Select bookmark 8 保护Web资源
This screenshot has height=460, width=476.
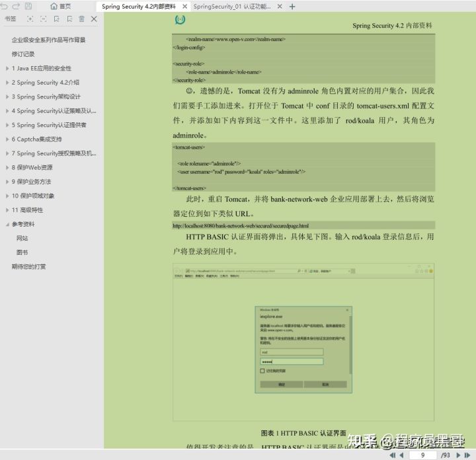click(32, 167)
